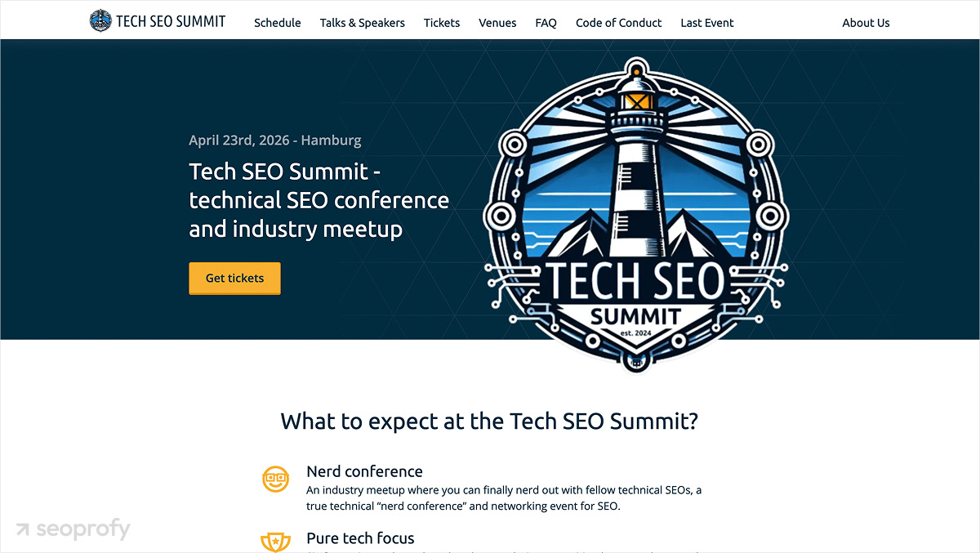Visit the Last Event page

coord(706,23)
